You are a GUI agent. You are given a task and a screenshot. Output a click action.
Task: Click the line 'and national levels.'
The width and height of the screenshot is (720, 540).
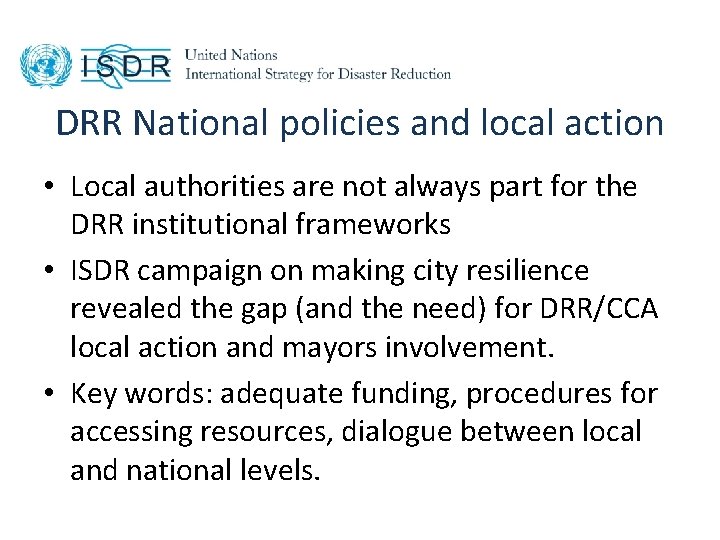tap(195, 470)
